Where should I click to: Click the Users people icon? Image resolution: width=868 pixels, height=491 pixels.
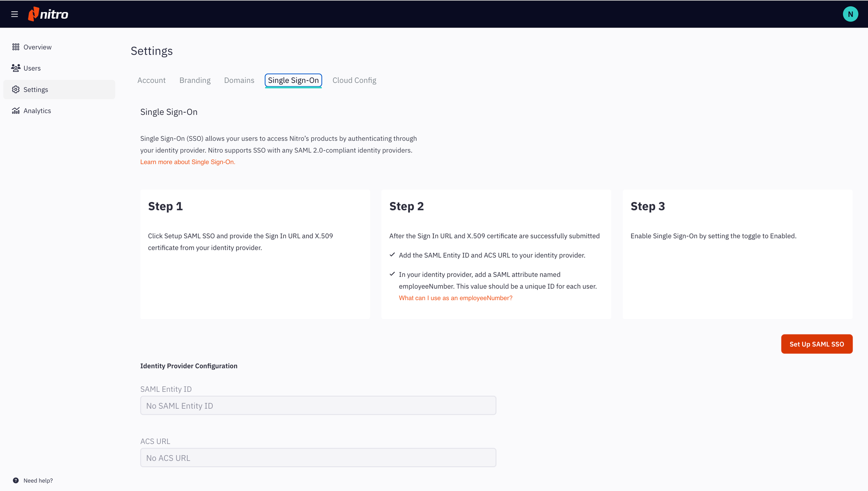pyautogui.click(x=16, y=68)
